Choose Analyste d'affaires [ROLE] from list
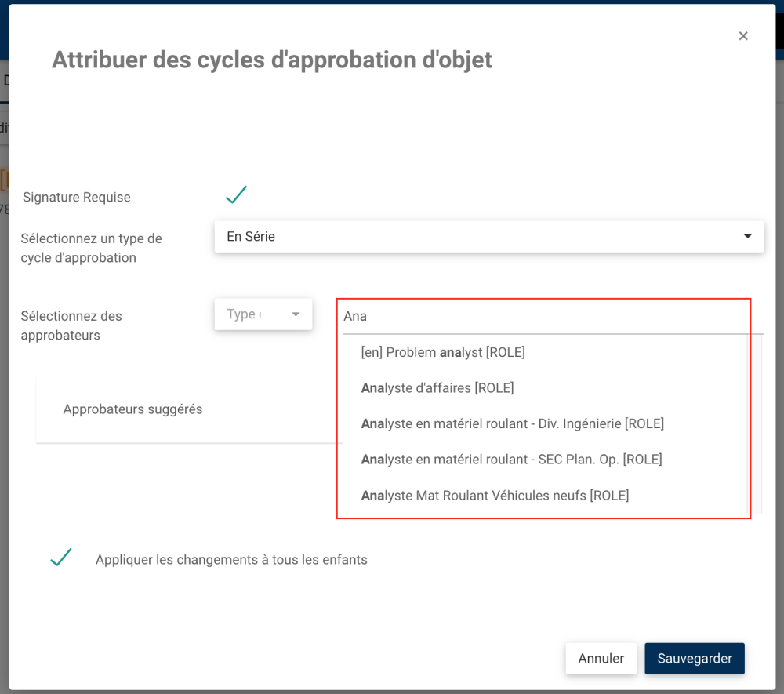Viewport: 784px width, 694px height. pos(437,388)
